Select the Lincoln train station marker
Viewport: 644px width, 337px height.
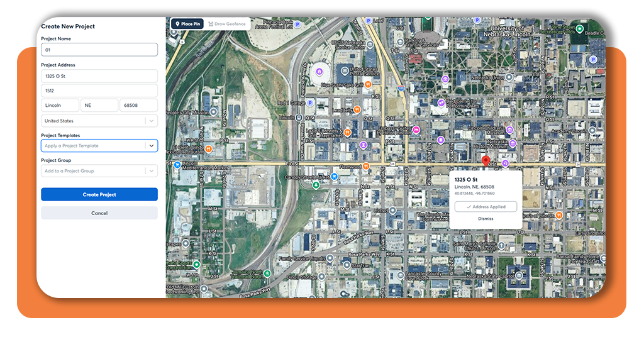point(299,118)
